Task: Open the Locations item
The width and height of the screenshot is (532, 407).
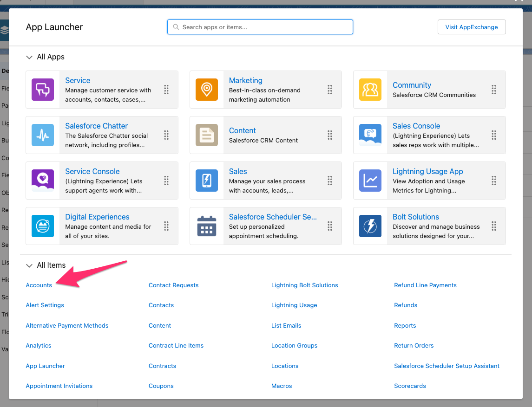Action: point(285,366)
